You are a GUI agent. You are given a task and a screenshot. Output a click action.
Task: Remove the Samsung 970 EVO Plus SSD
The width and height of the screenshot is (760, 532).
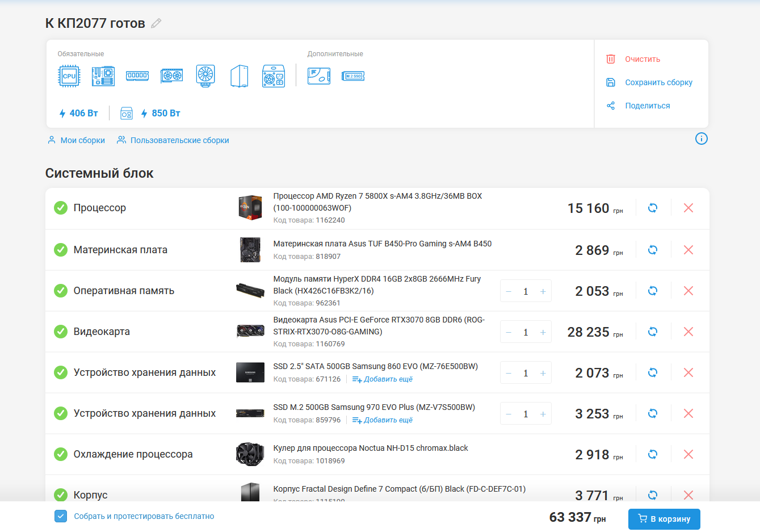pos(688,413)
